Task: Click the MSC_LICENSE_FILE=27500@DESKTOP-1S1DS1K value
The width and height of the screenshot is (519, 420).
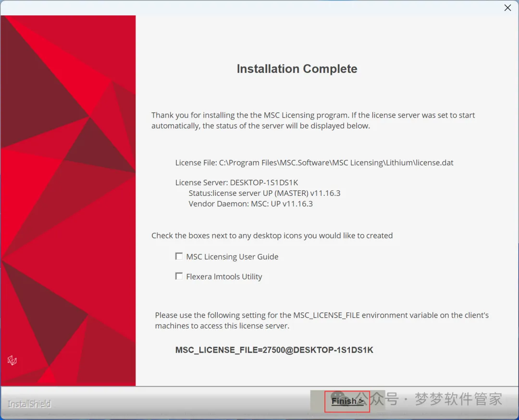Action: pos(274,350)
